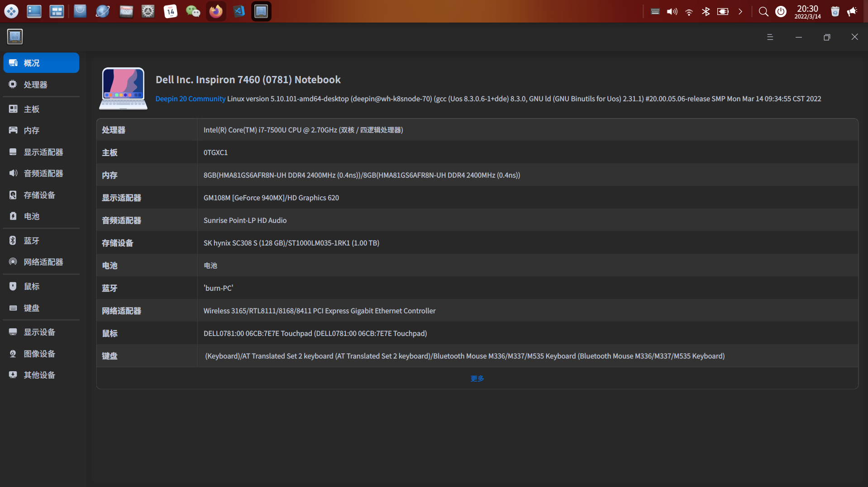The height and width of the screenshot is (487, 868).
Task: Open the battery power tray icon
Action: (x=723, y=11)
